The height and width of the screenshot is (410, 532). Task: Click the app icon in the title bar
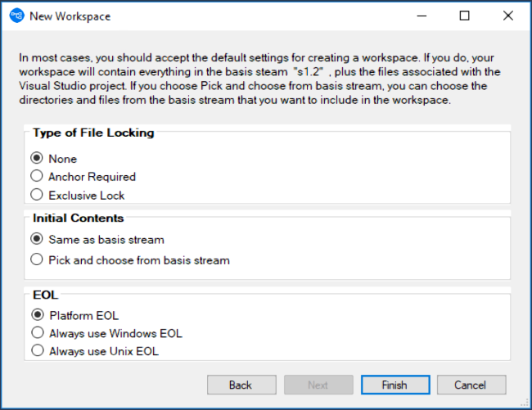click(16, 16)
